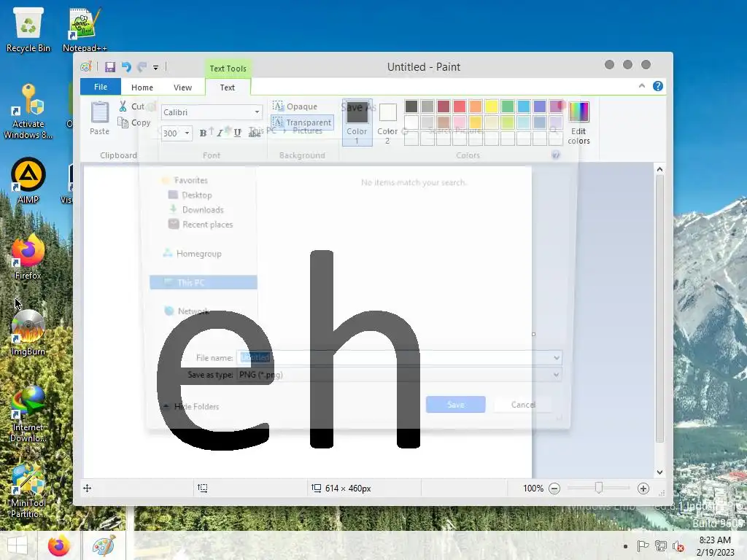Click the Undo arrow in Paint title bar
The width and height of the screenshot is (747, 560).
coord(126,67)
